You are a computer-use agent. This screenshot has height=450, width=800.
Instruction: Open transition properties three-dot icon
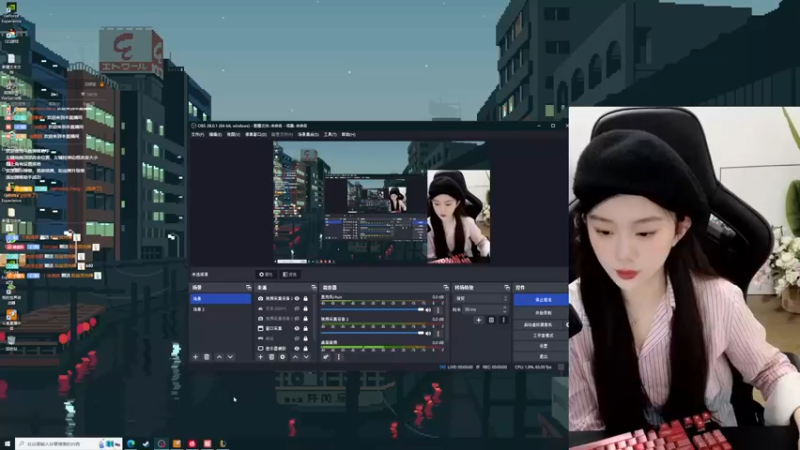click(504, 320)
